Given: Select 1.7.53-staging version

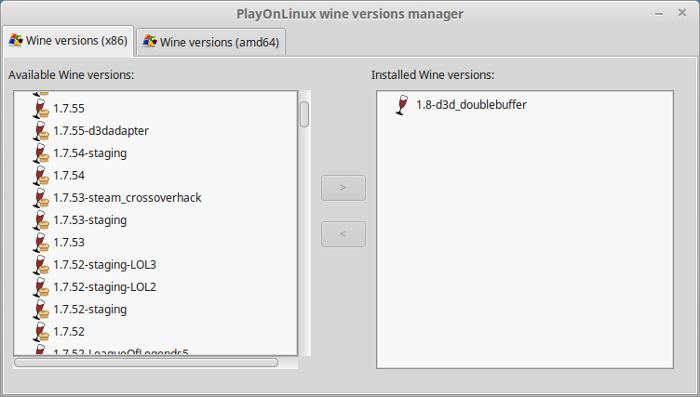Looking at the screenshot, I should (90, 220).
